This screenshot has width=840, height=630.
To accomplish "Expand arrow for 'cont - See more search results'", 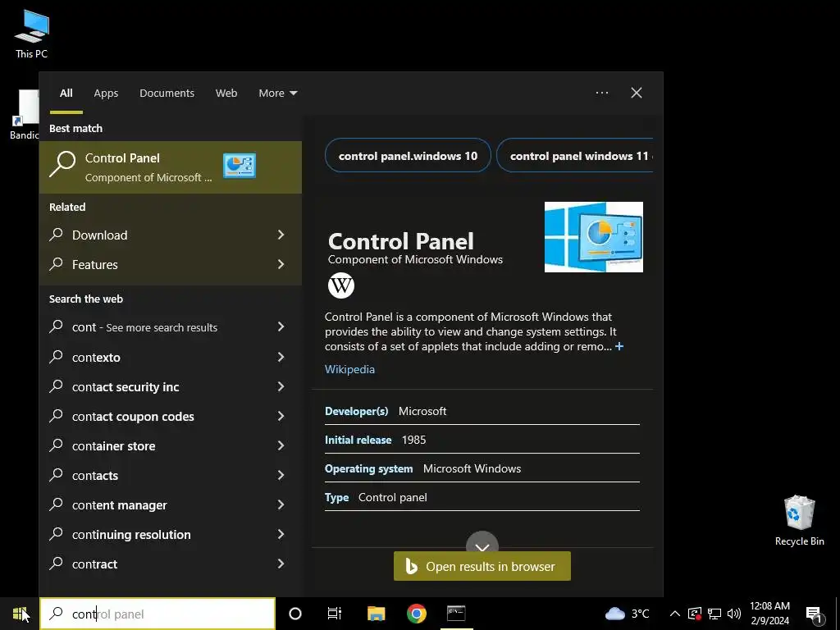I will pyautogui.click(x=281, y=326).
